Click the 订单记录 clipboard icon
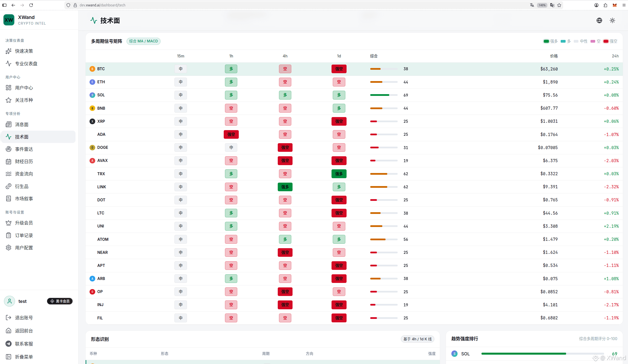Viewport: 628px width, 364px height. point(8,235)
